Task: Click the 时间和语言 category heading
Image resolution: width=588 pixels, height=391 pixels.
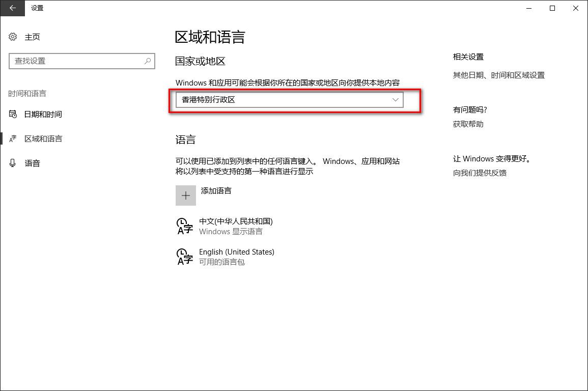Action: tap(27, 93)
